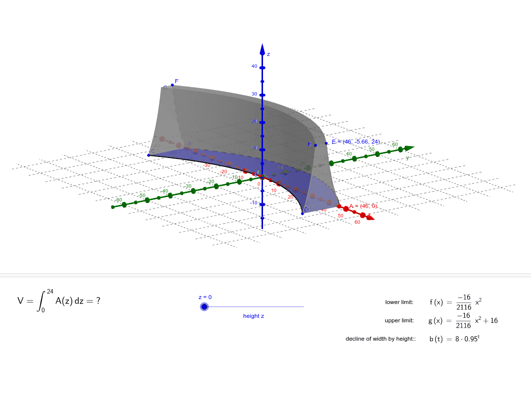
Task: Click point F at top of surface
Action: (172, 85)
